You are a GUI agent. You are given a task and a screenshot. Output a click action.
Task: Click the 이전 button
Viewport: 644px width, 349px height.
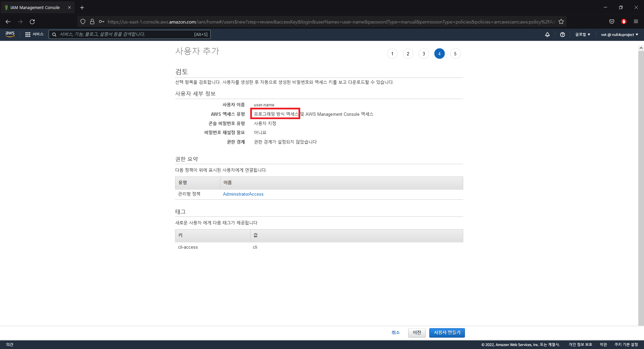(417, 333)
